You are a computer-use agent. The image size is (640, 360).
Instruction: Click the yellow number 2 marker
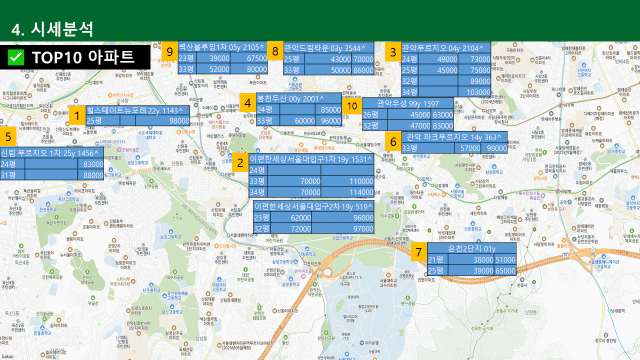coord(240,162)
